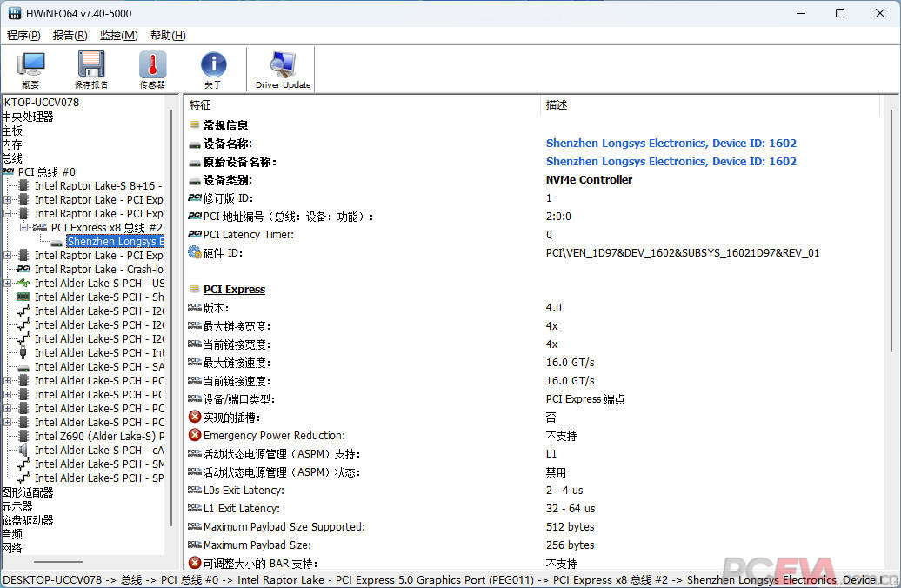The width and height of the screenshot is (901, 588).
Task: Select 显示器 in the tree
Action: pyautogui.click(x=17, y=506)
